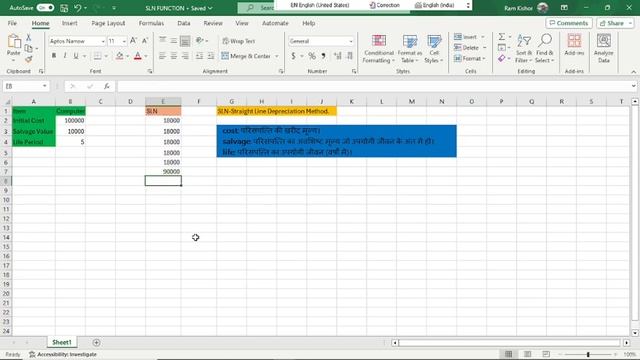This screenshot has width=640, height=360.
Task: Click the Borders icon
Action: pos(97,56)
